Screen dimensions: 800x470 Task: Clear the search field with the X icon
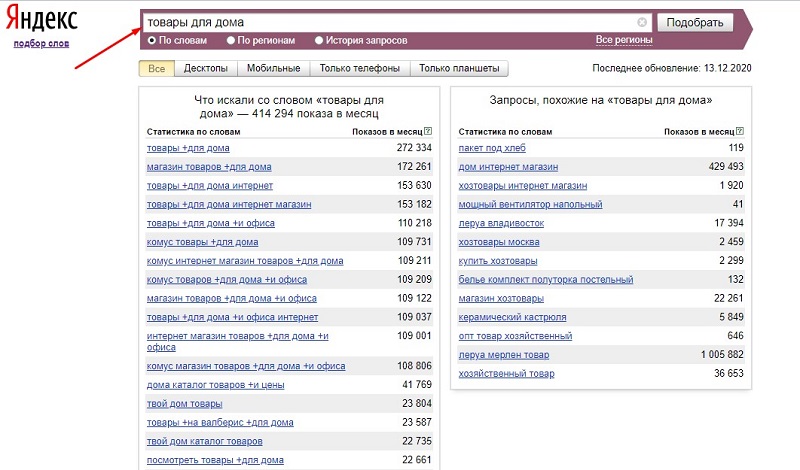click(x=642, y=22)
